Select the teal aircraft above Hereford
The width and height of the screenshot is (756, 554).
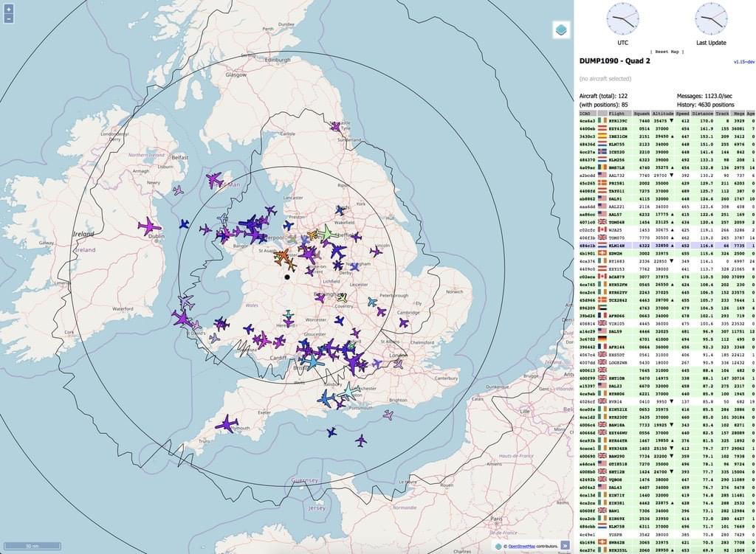(x=289, y=315)
